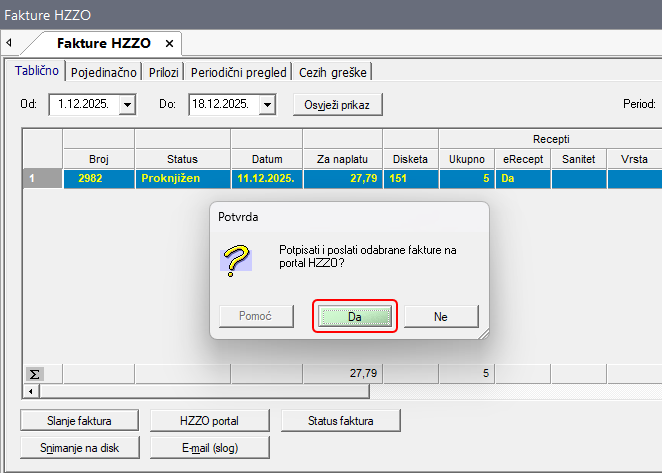Open the Od date dropdown
The image size is (662, 473).
coord(127,104)
